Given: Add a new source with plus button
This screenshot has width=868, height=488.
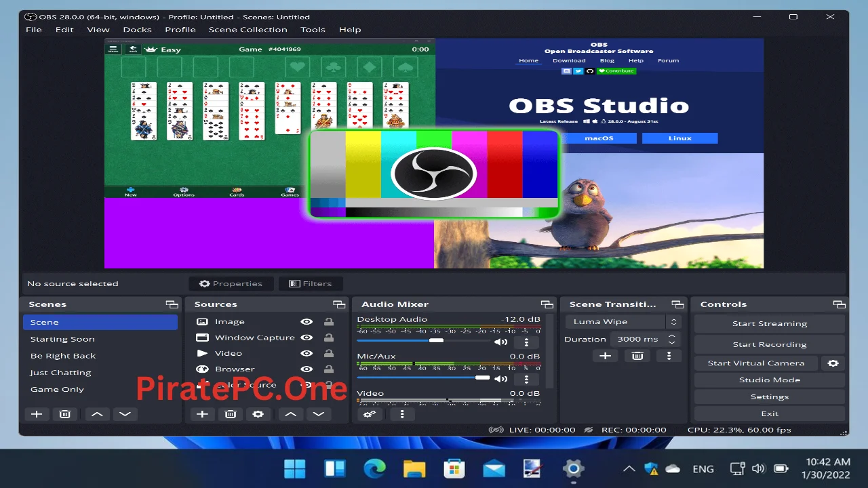Looking at the screenshot, I should [x=202, y=414].
